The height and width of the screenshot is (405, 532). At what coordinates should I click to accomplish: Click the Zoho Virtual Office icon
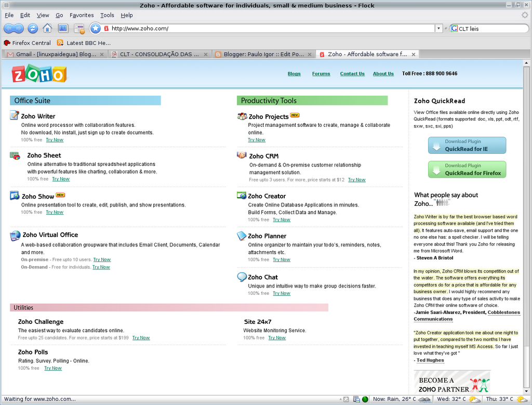(15, 236)
